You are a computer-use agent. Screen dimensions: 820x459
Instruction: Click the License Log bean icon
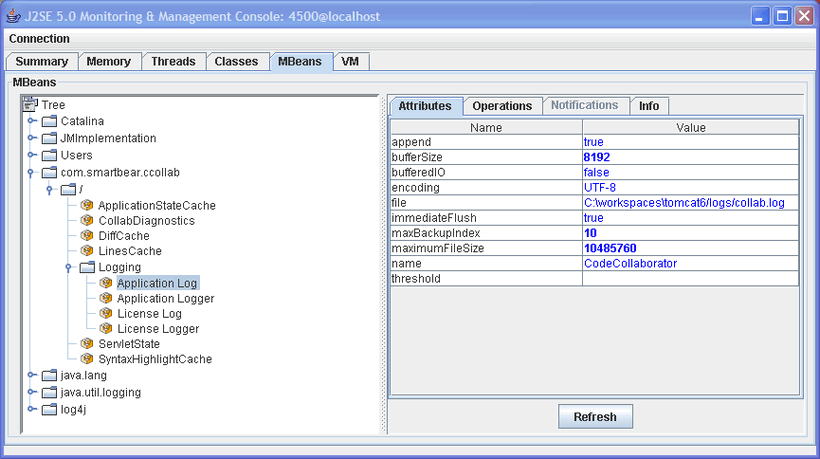(x=106, y=314)
